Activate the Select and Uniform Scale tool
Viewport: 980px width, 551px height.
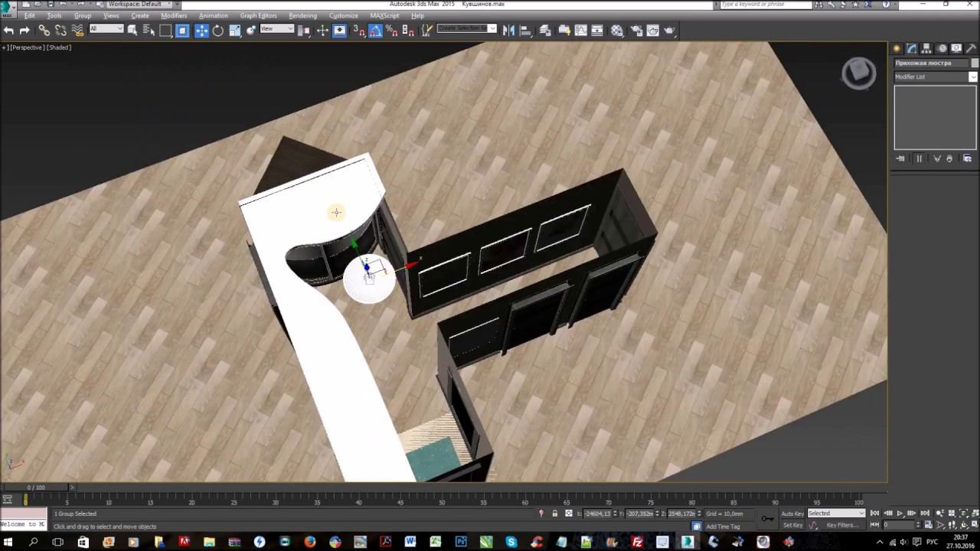click(235, 31)
